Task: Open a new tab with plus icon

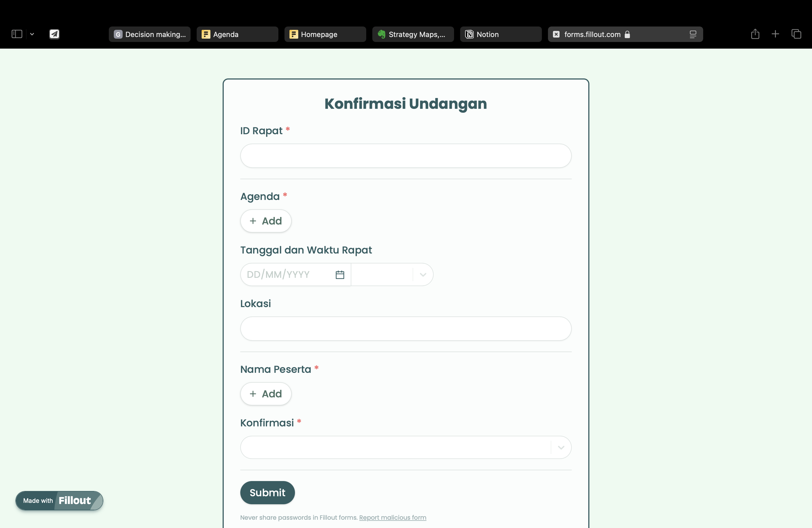Action: [x=775, y=34]
